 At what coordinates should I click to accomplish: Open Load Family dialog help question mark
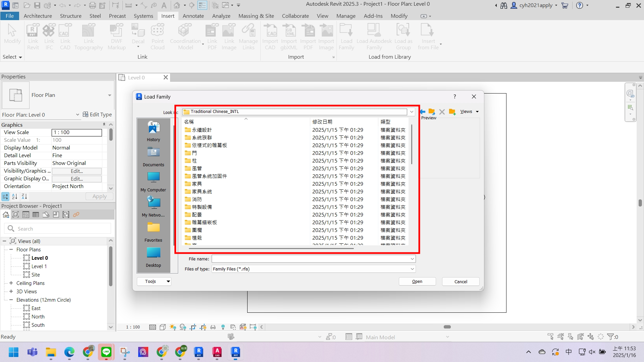(x=455, y=97)
